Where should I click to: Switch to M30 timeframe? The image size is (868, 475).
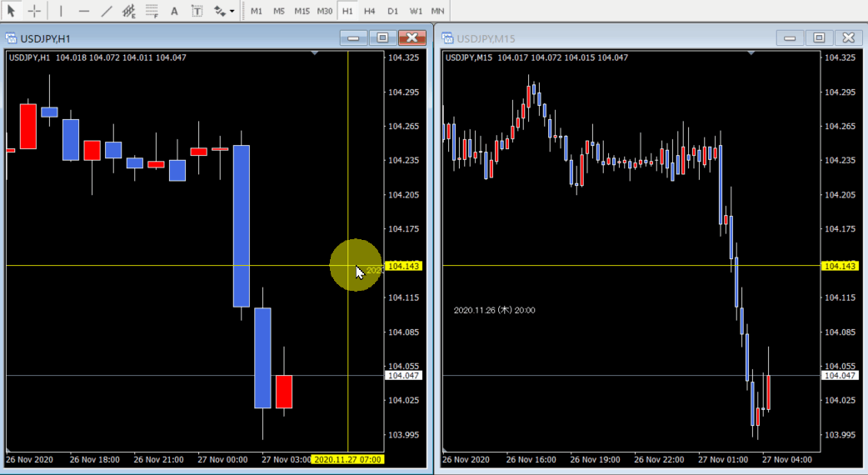click(x=325, y=11)
